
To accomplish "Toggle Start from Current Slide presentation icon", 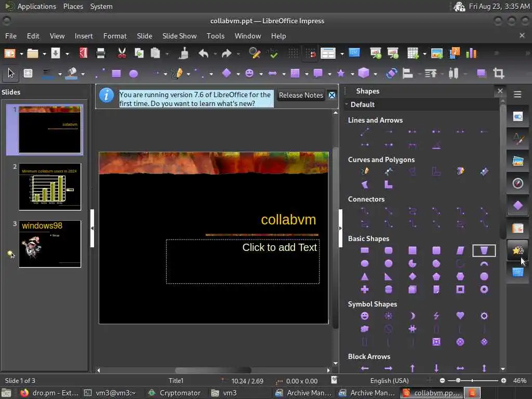I will [393, 54].
